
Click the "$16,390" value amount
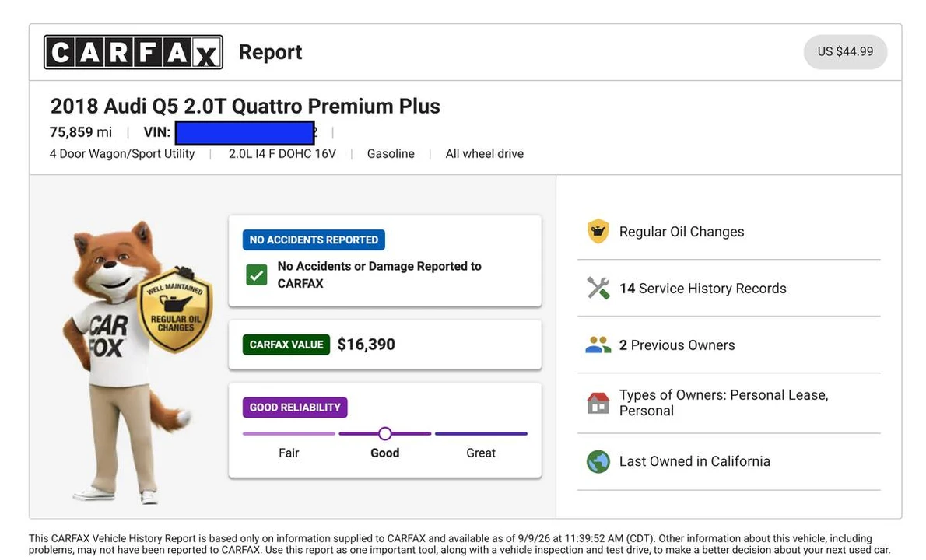coord(367,345)
